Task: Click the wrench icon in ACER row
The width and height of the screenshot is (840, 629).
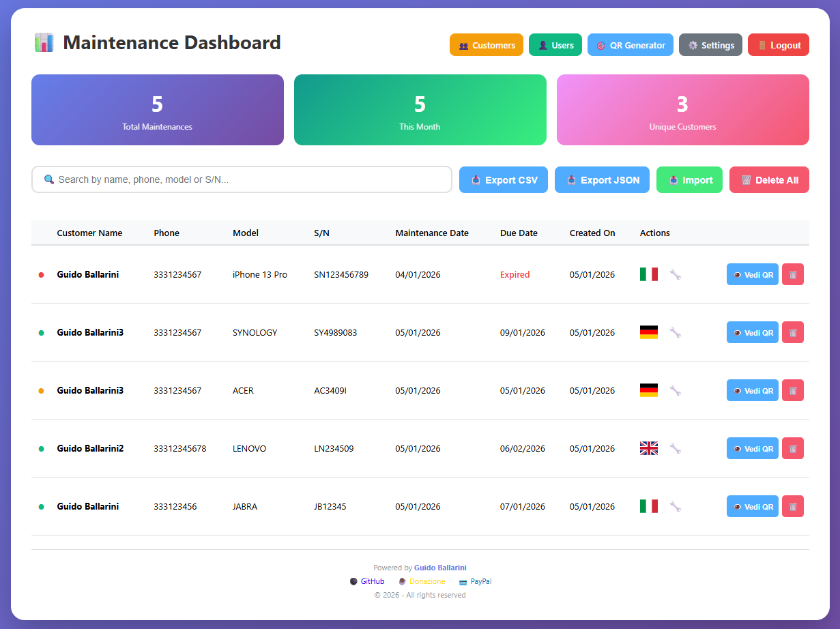Action: pos(676,390)
